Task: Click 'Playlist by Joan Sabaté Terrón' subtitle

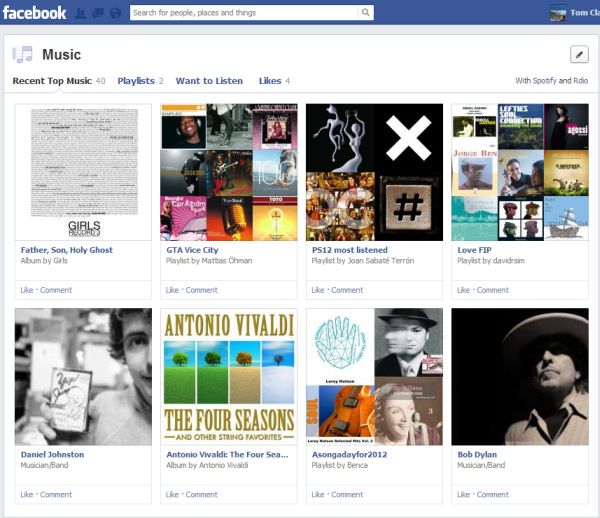Action: point(363,261)
